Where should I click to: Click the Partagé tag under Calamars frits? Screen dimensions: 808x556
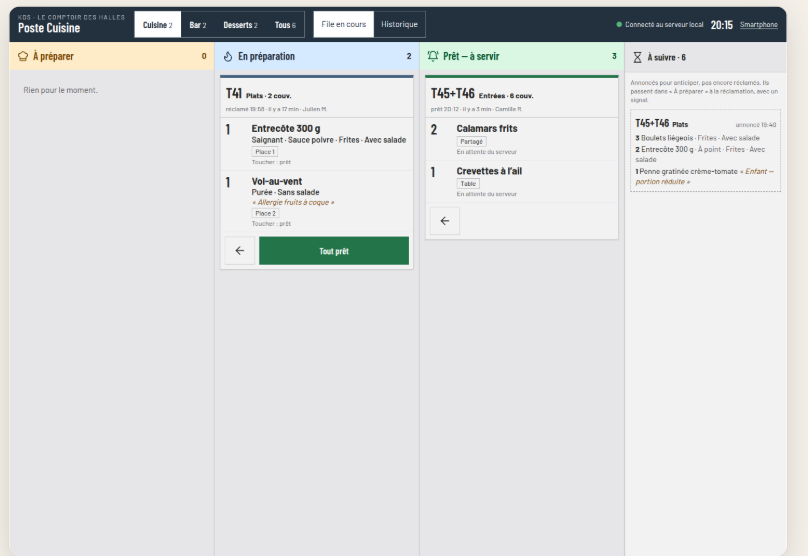pyautogui.click(x=472, y=141)
